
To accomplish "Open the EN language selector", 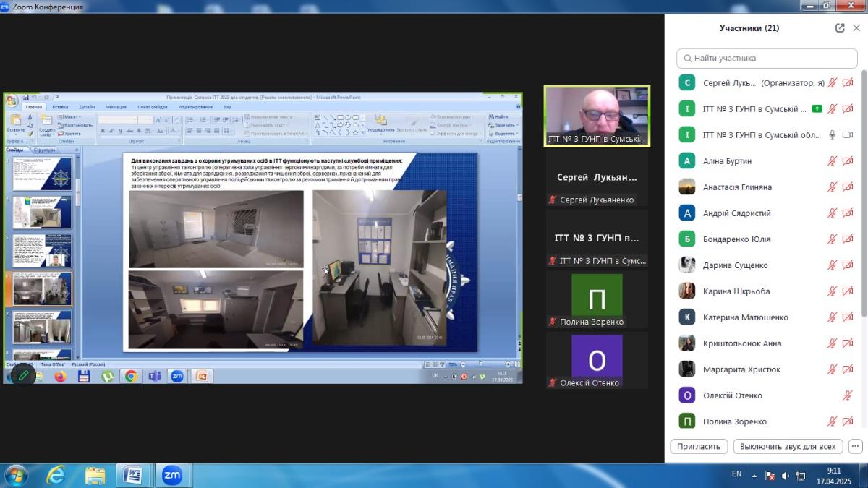I will (x=736, y=474).
